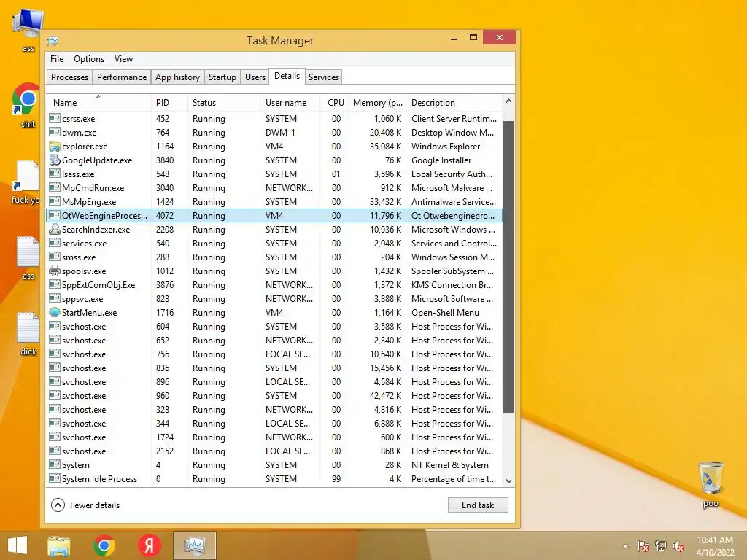Image resolution: width=747 pixels, height=560 pixels.
Task: Switch to the Users tab
Action: click(x=255, y=77)
